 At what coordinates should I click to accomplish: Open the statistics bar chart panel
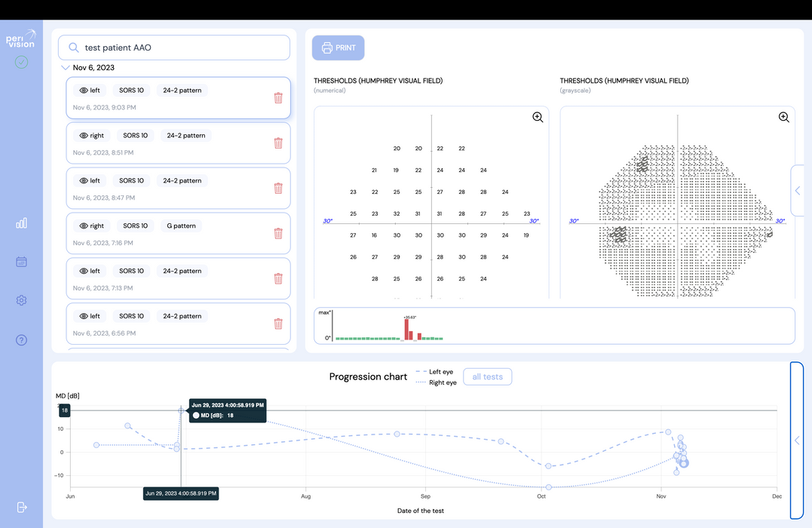tap(21, 223)
